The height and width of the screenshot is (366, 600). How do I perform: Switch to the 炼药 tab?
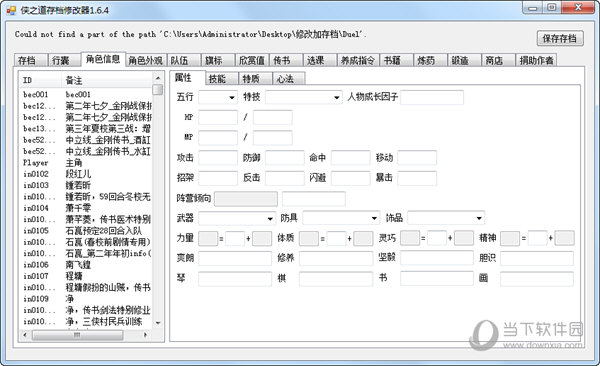coord(430,60)
